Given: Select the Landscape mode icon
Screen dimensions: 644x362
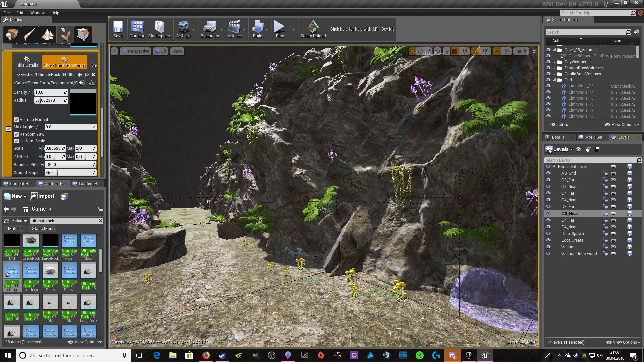Looking at the screenshot, I should click(48, 34).
